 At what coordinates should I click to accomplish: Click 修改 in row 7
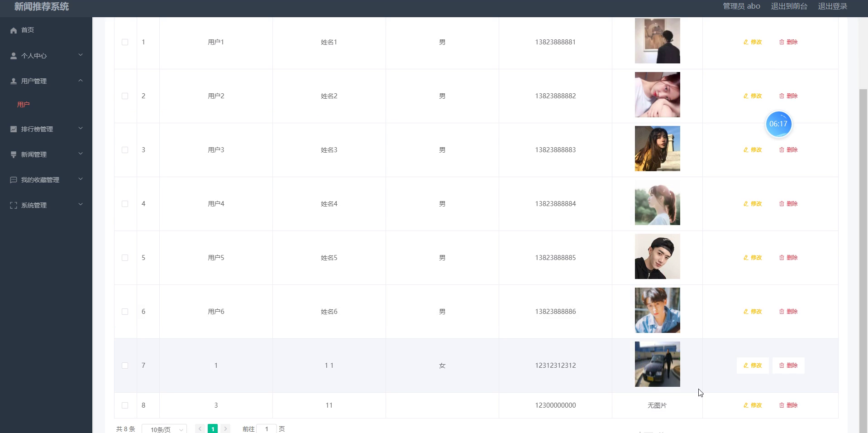coord(753,366)
